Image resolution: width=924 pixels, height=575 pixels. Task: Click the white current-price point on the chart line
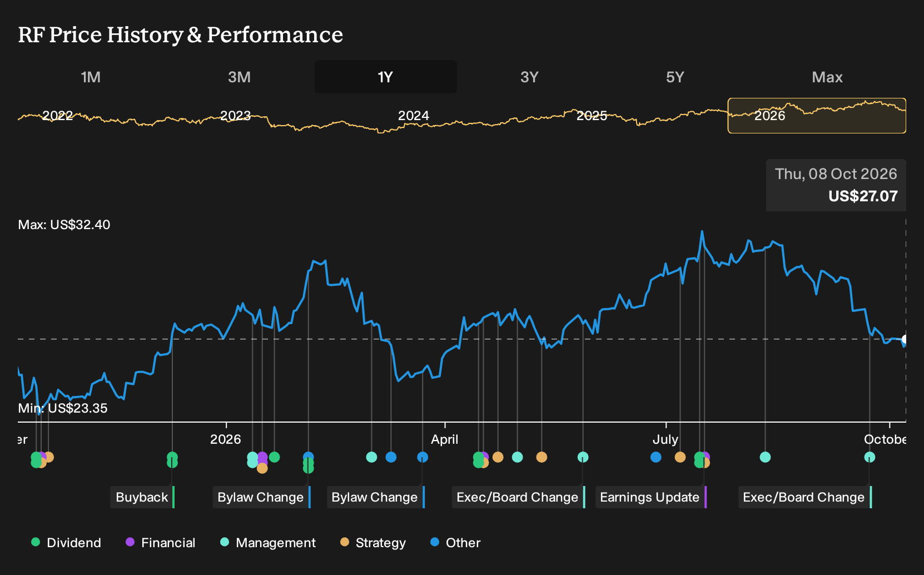click(x=905, y=339)
